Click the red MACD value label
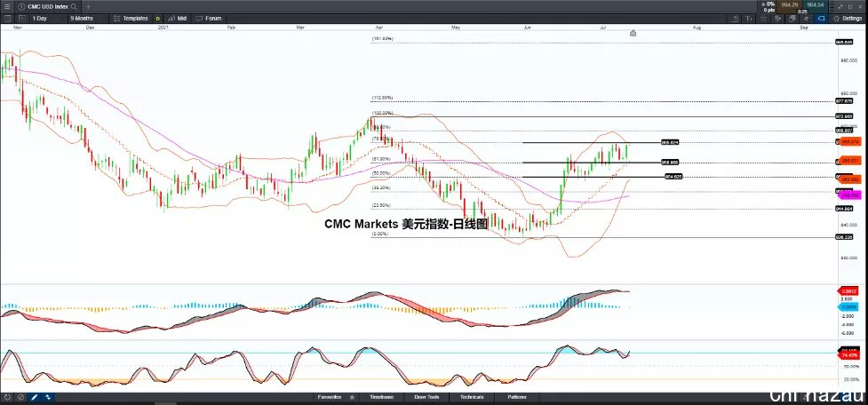The height and width of the screenshot is (405, 868). pyautogui.click(x=849, y=291)
